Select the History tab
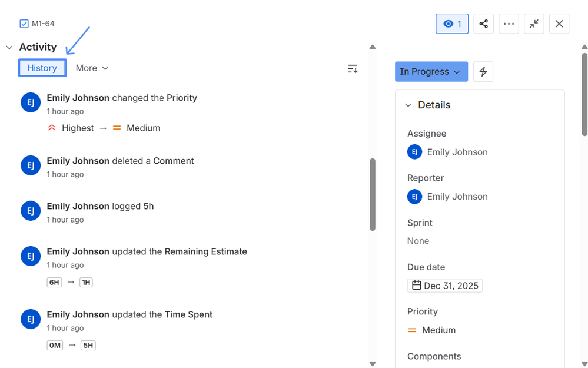Image resolution: width=588 pixels, height=368 pixels. pyautogui.click(x=42, y=68)
